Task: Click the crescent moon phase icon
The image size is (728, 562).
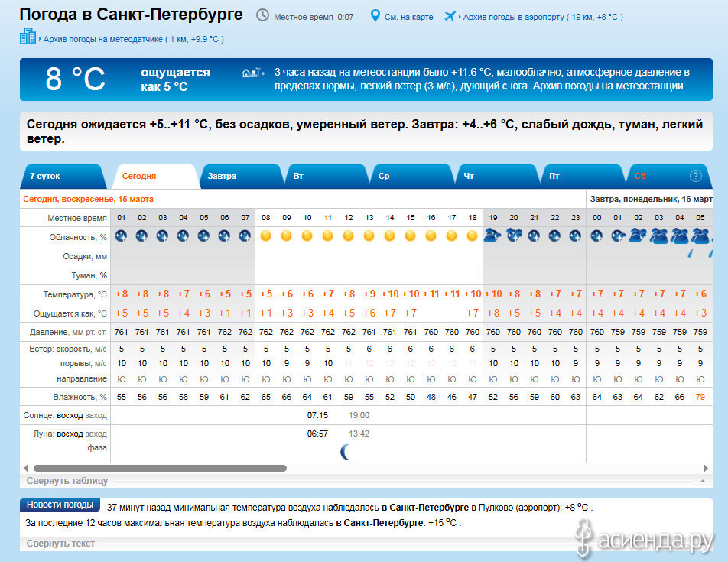Action: (346, 452)
